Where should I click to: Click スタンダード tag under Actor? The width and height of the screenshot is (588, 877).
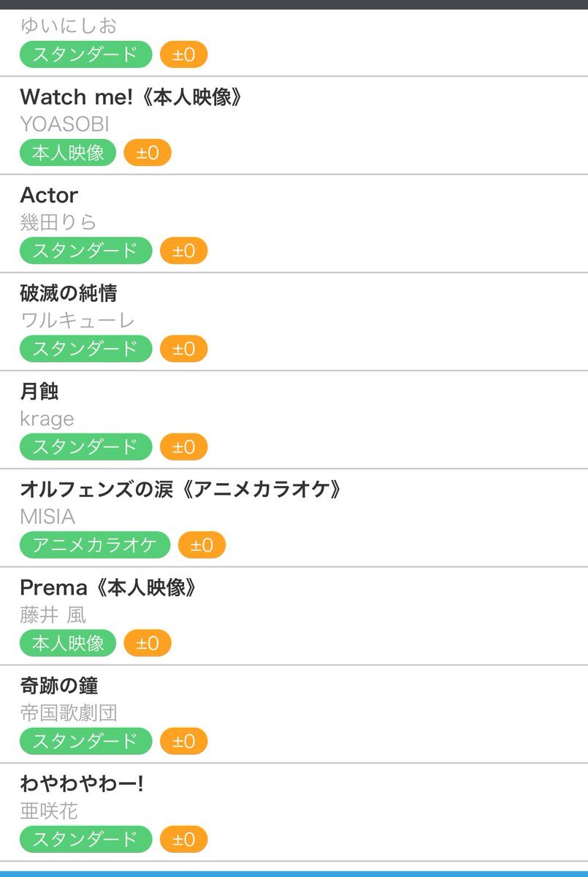click(x=85, y=251)
